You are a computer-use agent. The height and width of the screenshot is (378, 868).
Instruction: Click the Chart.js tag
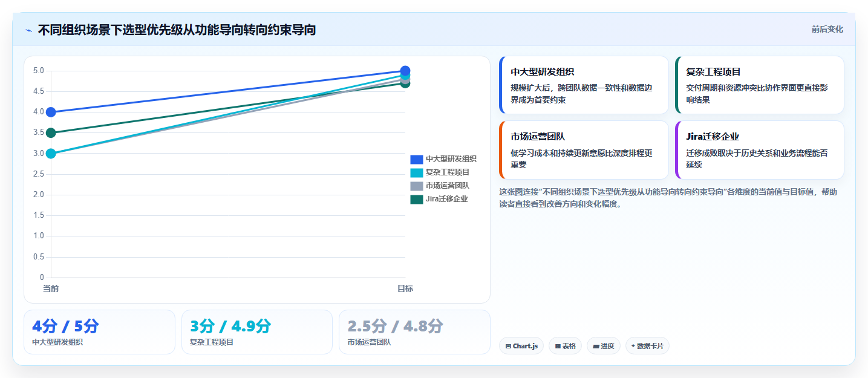521,346
